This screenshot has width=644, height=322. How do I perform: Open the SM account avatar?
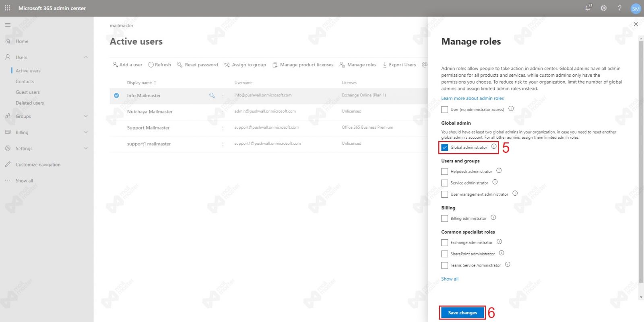636,8
